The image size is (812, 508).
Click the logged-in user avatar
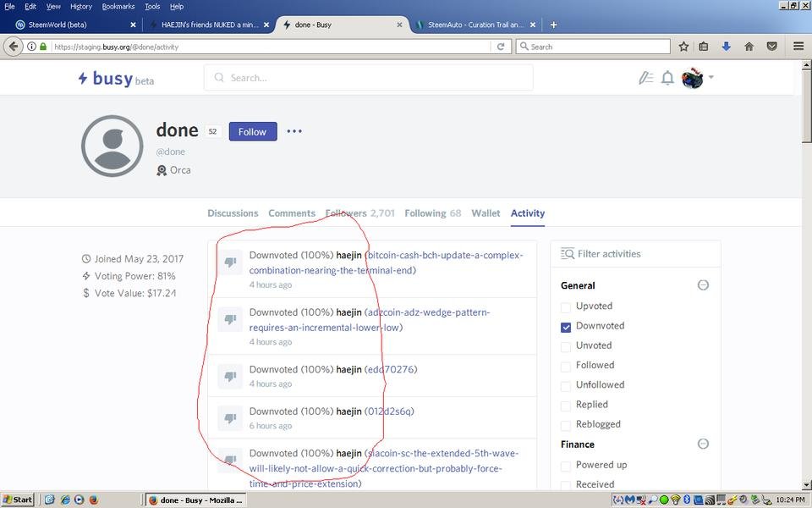693,78
